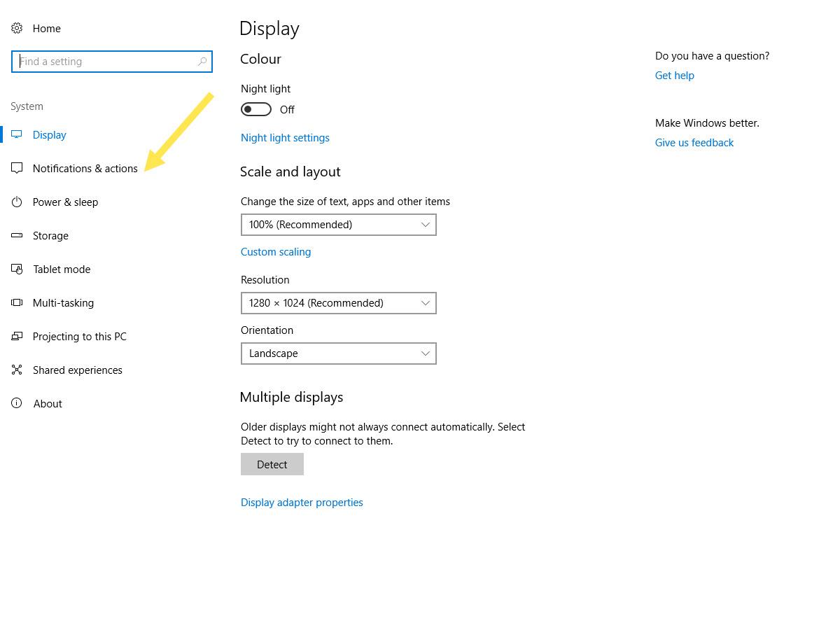Open Shared experiences settings
Image resolution: width=840 pixels, height=630 pixels.
(78, 370)
